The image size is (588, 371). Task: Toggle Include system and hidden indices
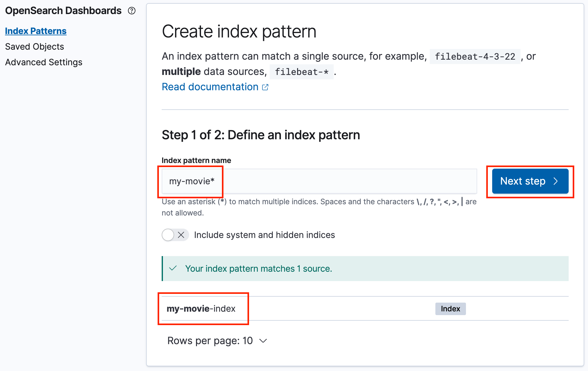tap(175, 235)
